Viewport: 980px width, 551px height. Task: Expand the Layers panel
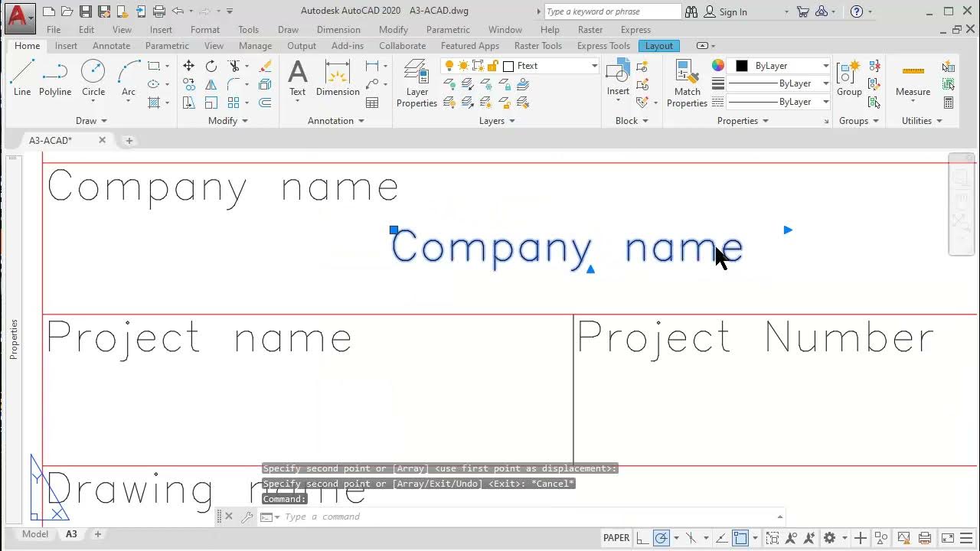coord(497,121)
